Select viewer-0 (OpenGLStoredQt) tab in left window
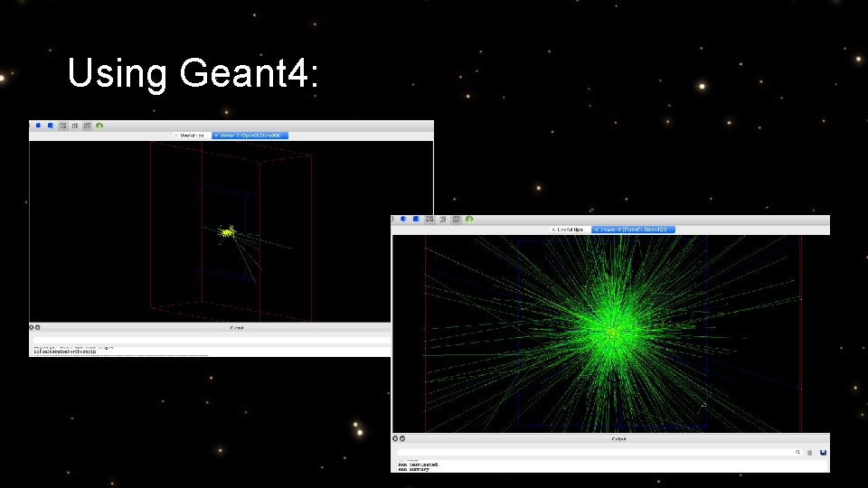Viewport: 868px width, 488px height. [x=250, y=135]
